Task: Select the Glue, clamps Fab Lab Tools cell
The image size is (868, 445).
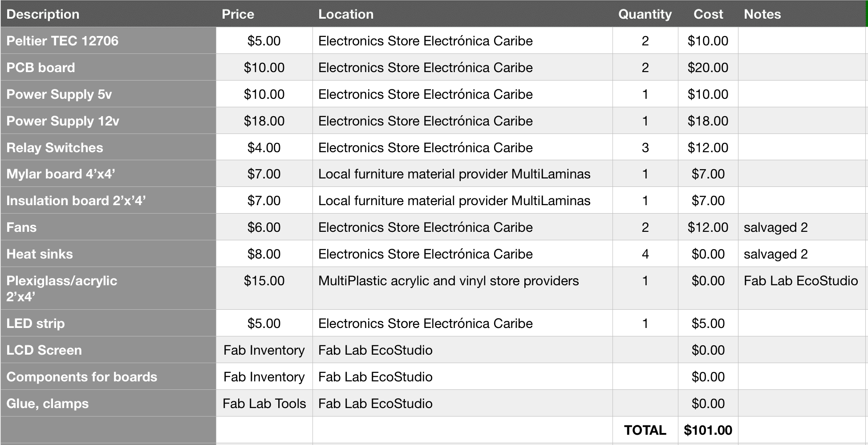Action: pos(264,403)
